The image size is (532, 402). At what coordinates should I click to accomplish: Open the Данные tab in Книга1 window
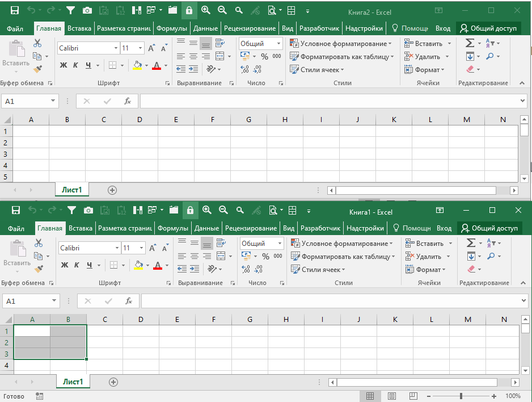pos(206,228)
